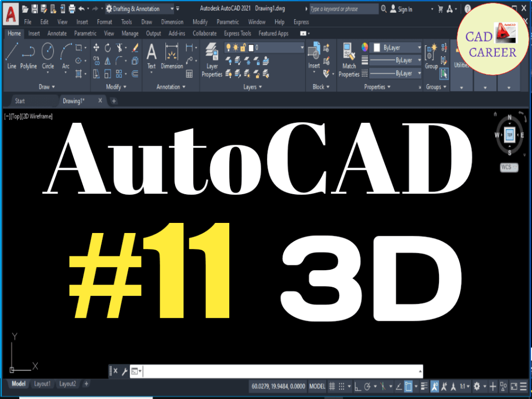Select the Line tool
Image resolution: width=532 pixels, height=399 pixels.
pyautogui.click(x=12, y=56)
